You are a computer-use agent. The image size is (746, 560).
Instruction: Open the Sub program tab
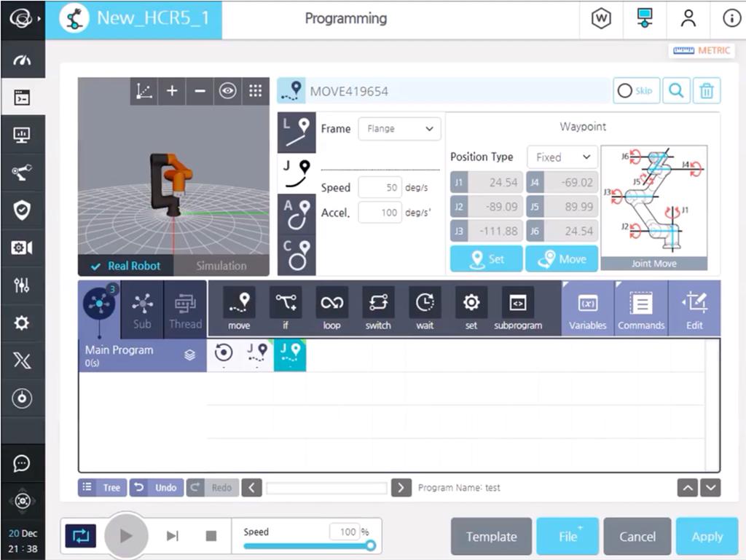(x=142, y=308)
